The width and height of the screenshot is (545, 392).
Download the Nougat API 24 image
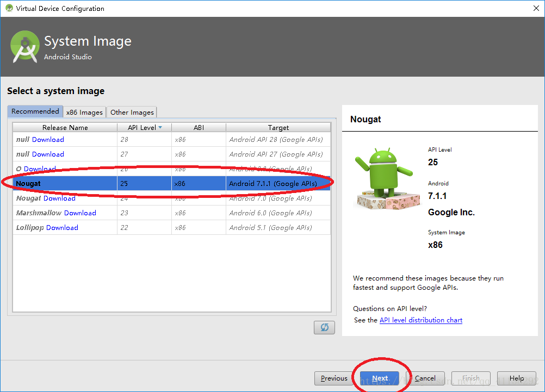(x=59, y=198)
